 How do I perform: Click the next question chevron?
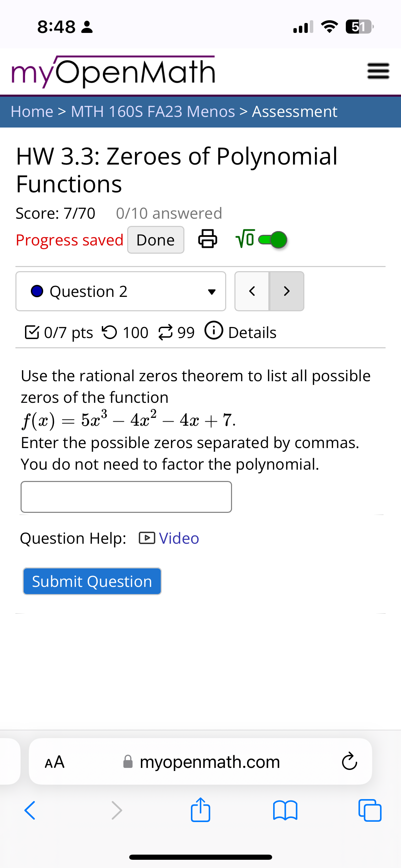click(286, 291)
